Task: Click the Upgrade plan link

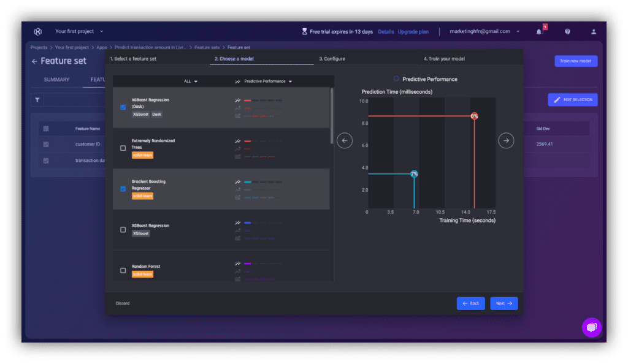Action: click(x=413, y=31)
